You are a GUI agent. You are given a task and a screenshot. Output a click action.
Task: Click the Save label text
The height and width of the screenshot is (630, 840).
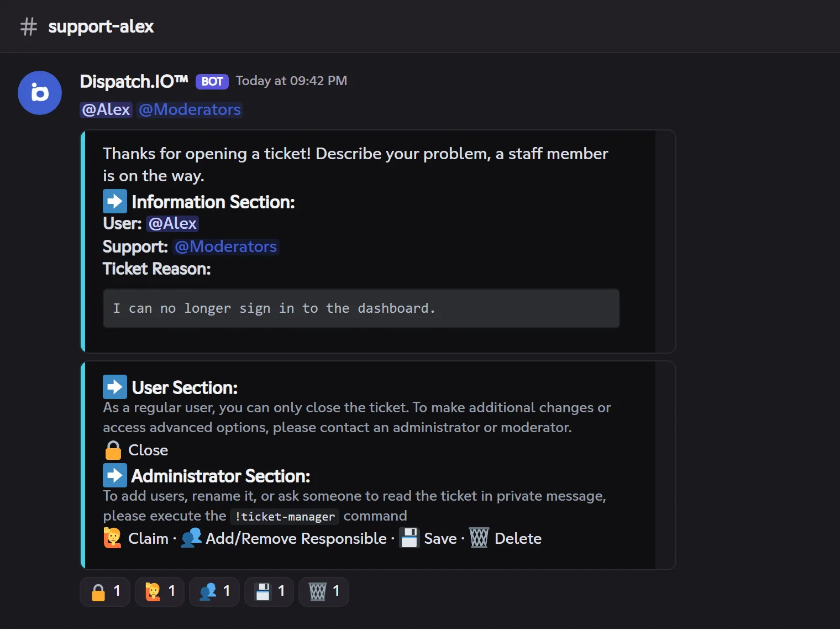440,539
